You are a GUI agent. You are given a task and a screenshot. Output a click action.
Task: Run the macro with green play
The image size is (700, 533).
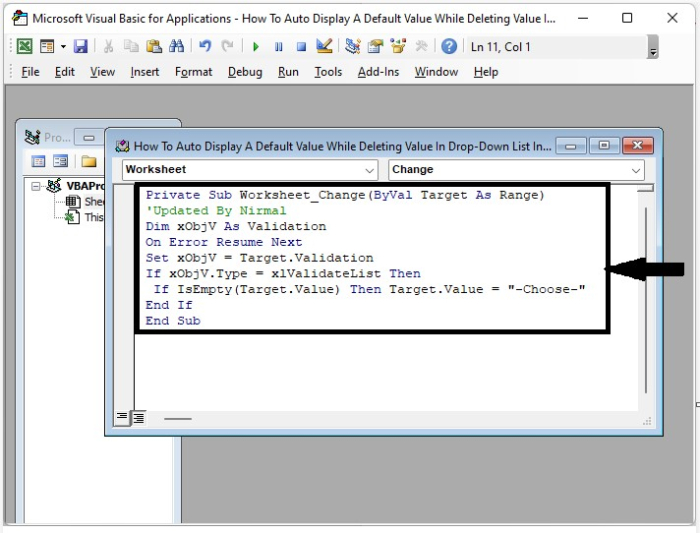(x=256, y=46)
